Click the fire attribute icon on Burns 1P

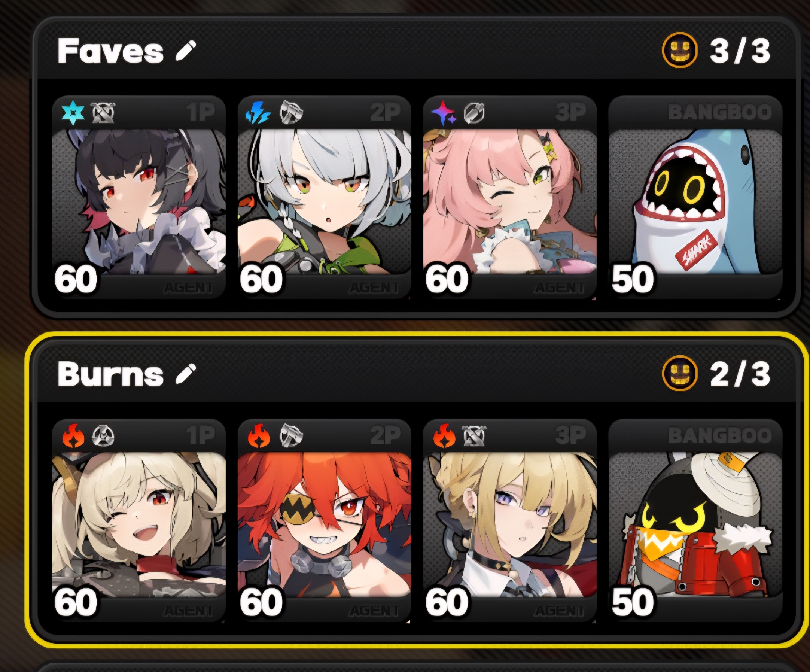(x=73, y=436)
